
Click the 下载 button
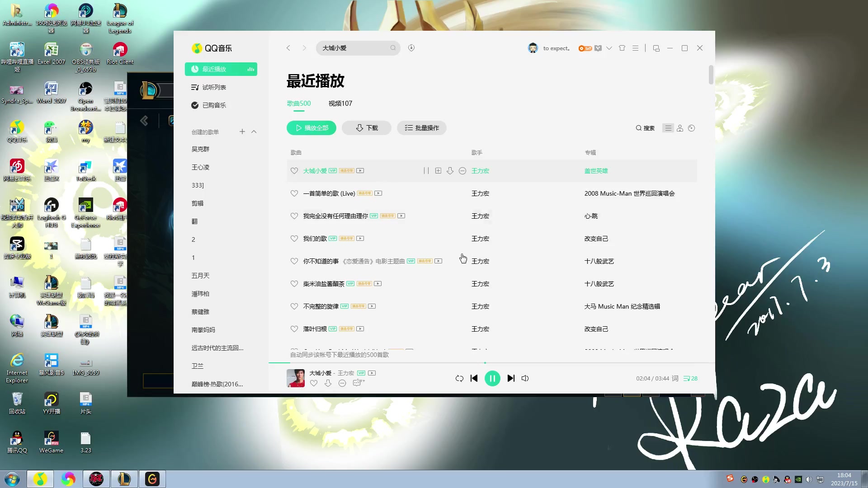[x=367, y=128]
